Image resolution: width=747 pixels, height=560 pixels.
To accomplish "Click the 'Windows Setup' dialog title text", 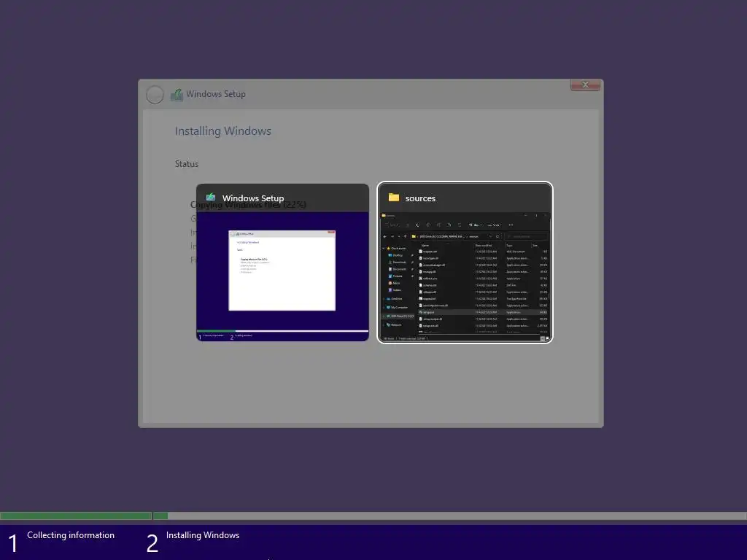I will click(x=216, y=94).
